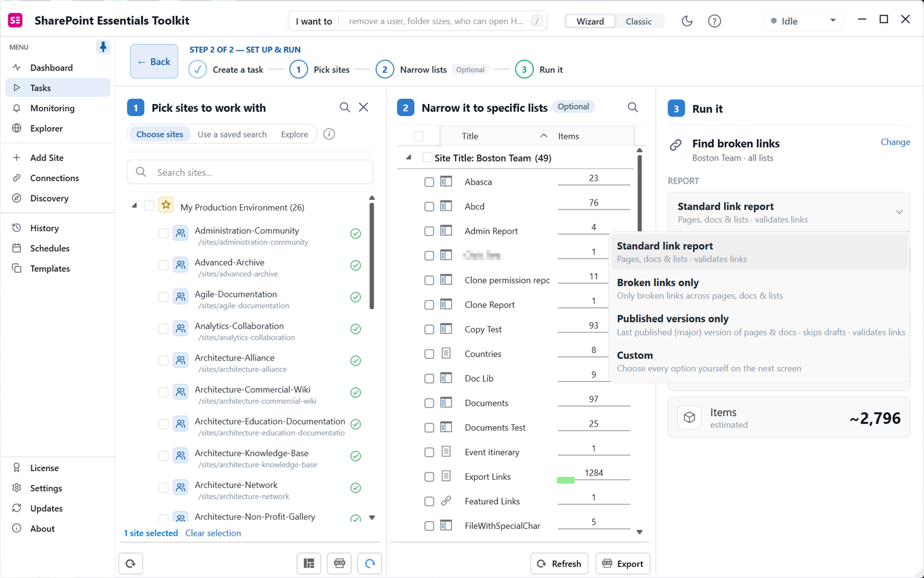Viewport: 924px width, 578px height.
Task: Check the Administration-Community site checkbox
Action: coord(163,234)
